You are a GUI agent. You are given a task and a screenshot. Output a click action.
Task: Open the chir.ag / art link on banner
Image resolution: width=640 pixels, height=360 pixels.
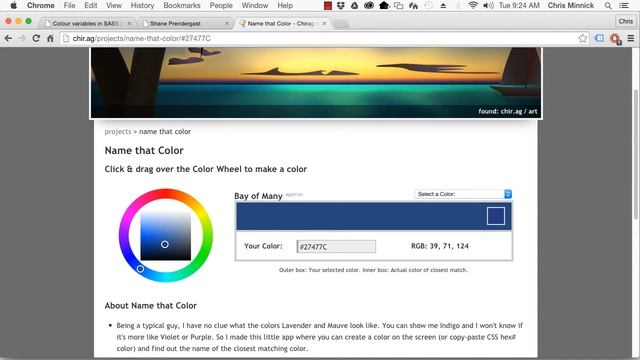click(519, 111)
